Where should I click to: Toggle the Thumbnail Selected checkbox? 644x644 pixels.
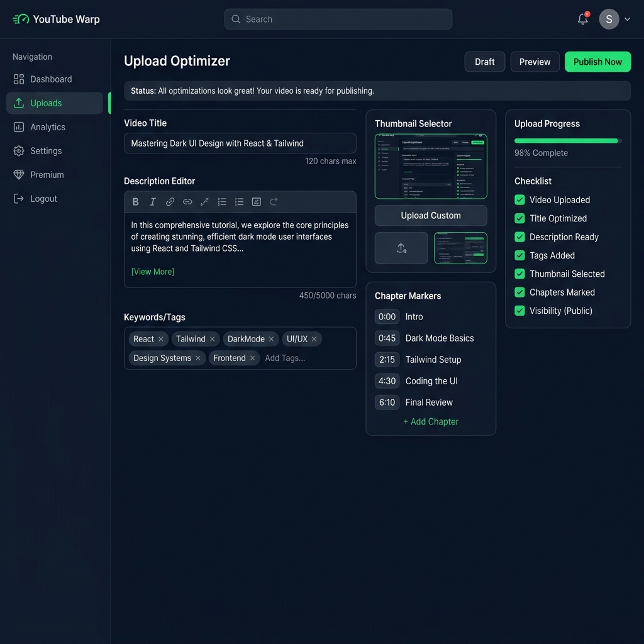[519, 274]
